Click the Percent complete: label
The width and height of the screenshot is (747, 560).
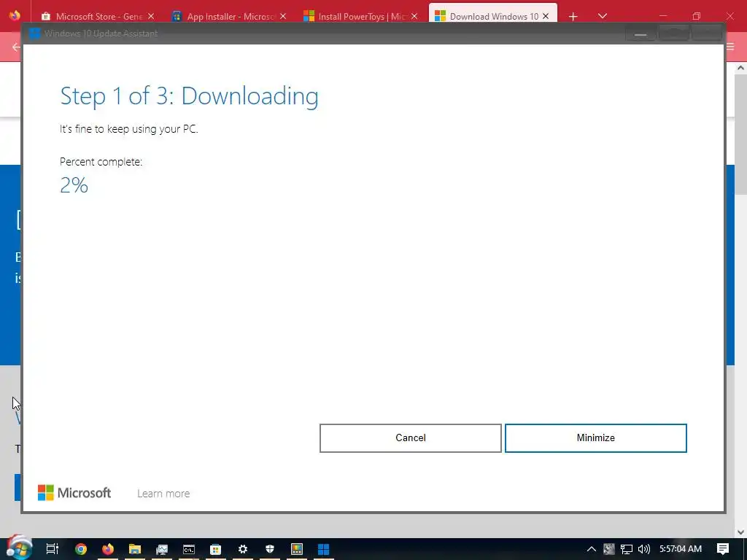point(101,162)
